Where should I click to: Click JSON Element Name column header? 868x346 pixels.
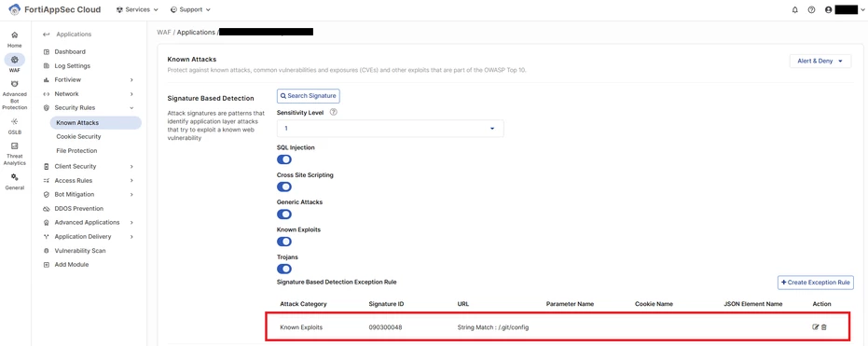pyautogui.click(x=753, y=304)
